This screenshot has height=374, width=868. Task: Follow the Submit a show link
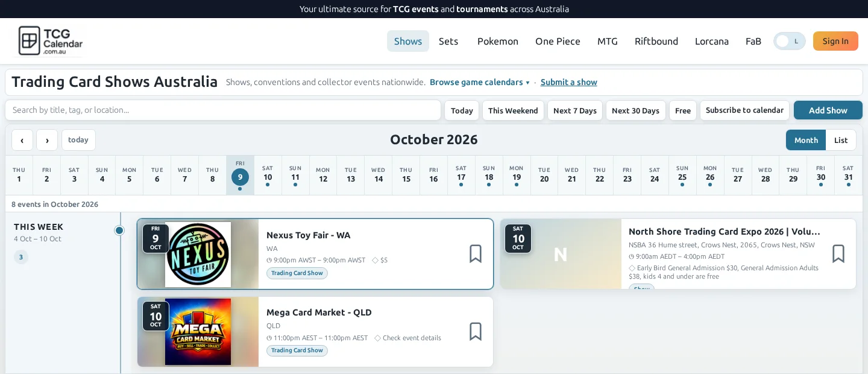pos(569,82)
